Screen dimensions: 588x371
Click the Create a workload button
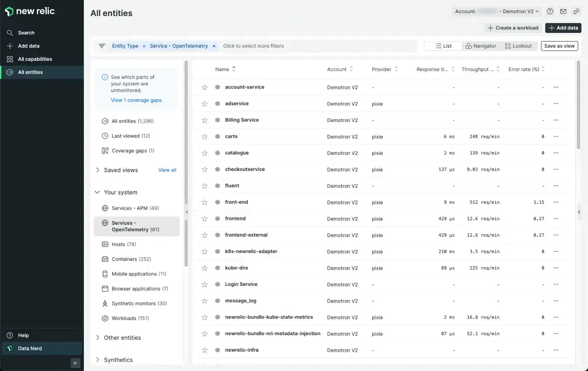coord(513,28)
